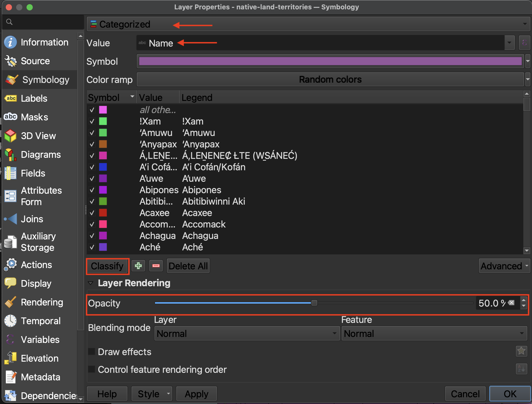Open the Diagrams settings page

[41, 154]
